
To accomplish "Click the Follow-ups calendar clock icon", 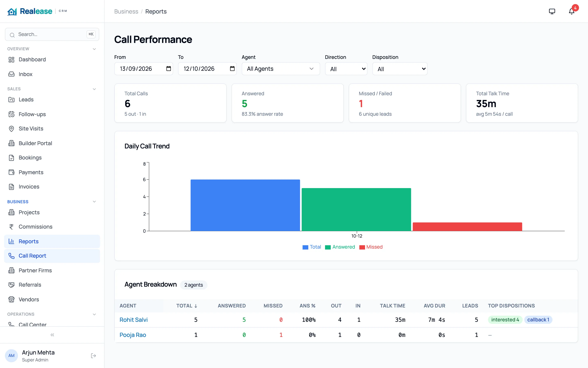I will click(11, 114).
